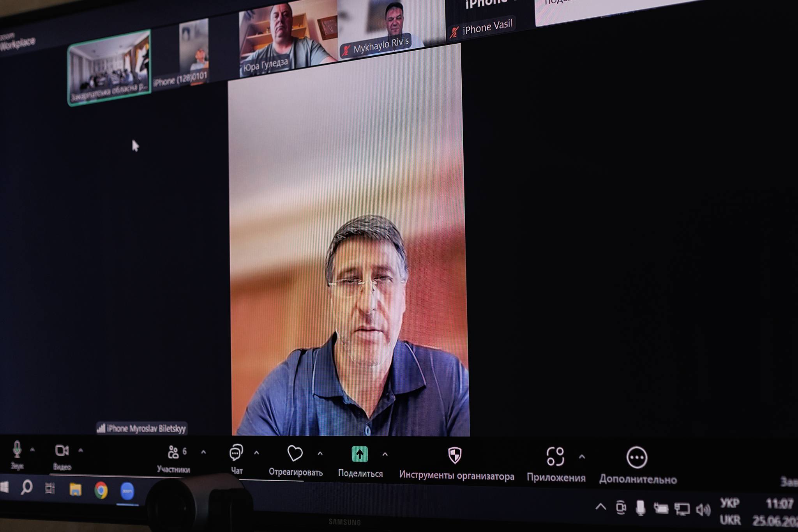Open the Дополнительно more options menu
Viewport: 798px width, 532px height.
coord(637,458)
